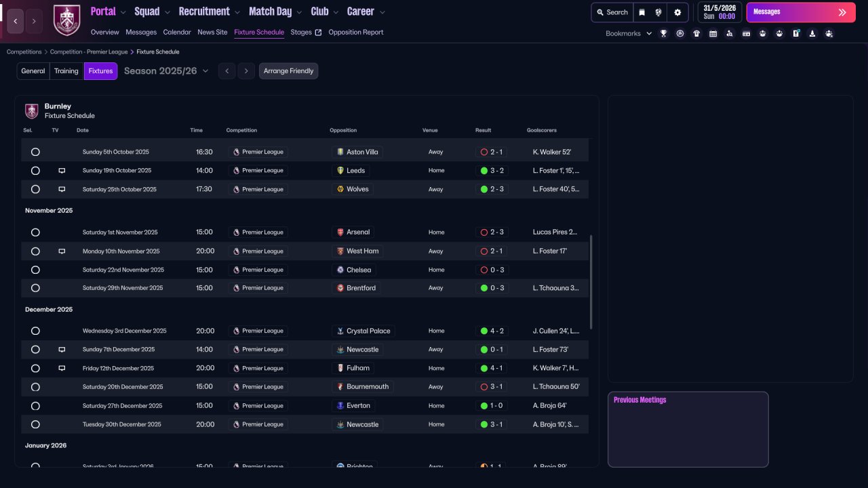Click the Aston Villa club badge
868x488 pixels.
coord(340,152)
